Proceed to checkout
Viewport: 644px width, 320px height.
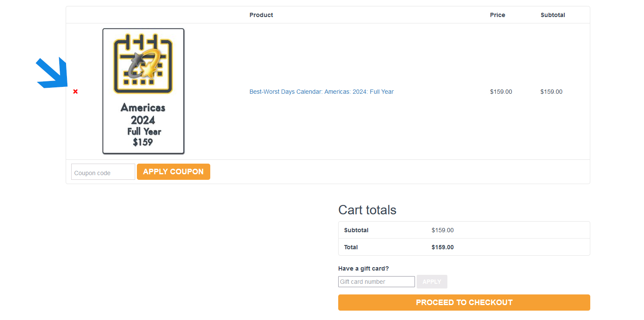pos(464,303)
